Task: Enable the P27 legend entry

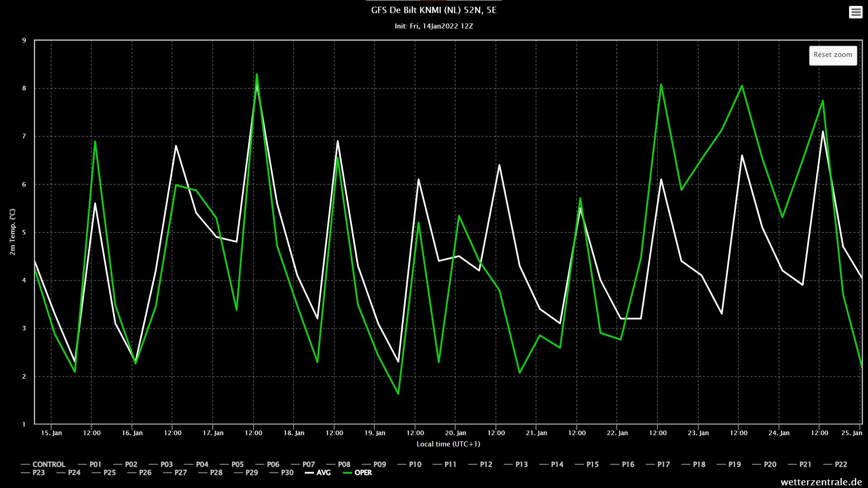Action: (x=180, y=473)
